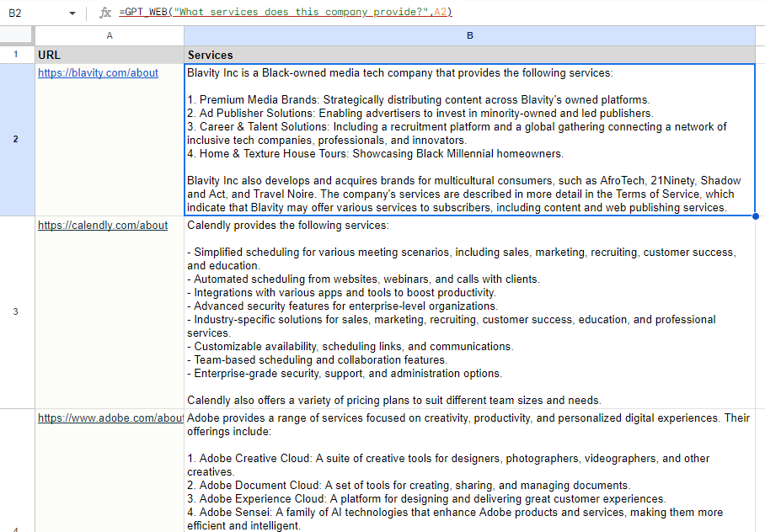
Task: Click the fx function icon
Action: coord(105,13)
